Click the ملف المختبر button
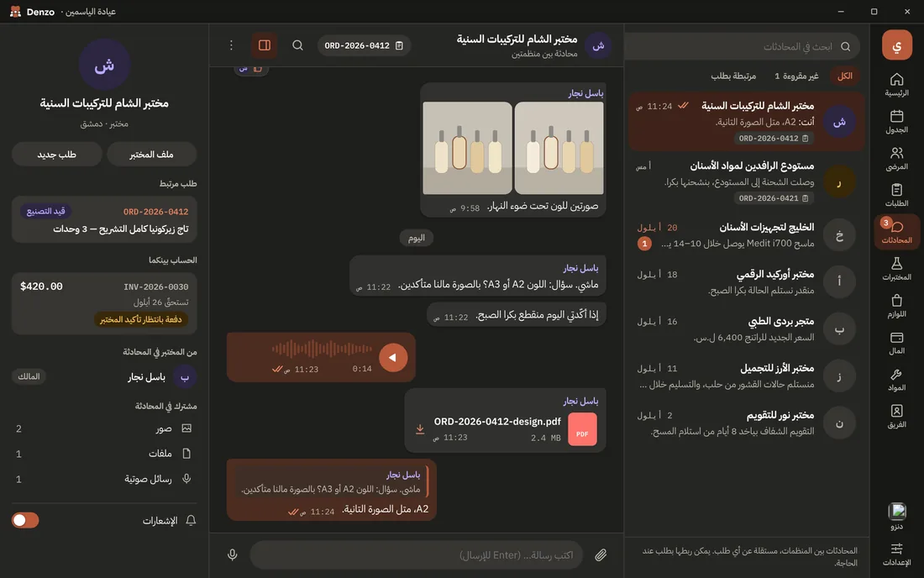Viewport: 924px width, 578px height. pos(151,155)
